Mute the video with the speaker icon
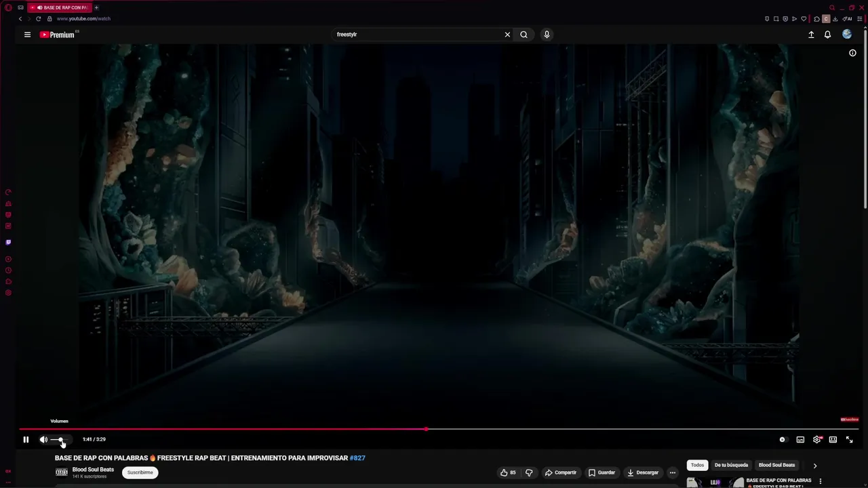 43,439
